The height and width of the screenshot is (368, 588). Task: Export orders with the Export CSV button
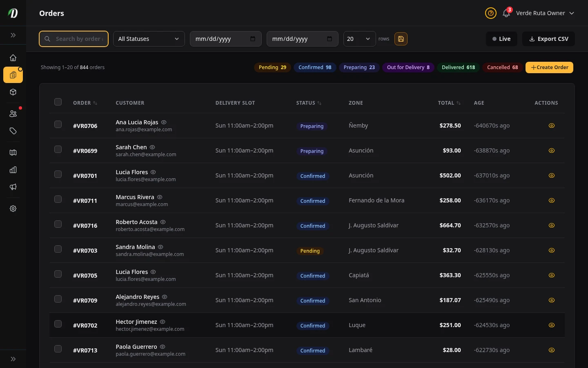coord(548,39)
